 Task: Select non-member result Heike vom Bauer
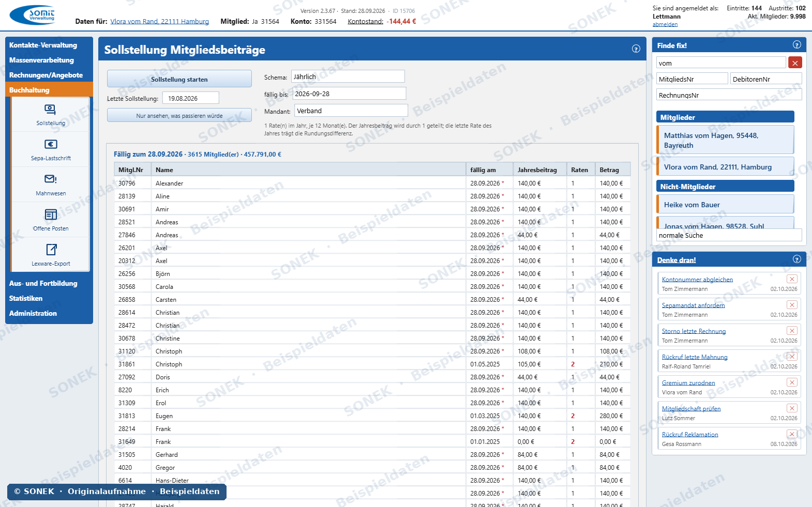725,204
